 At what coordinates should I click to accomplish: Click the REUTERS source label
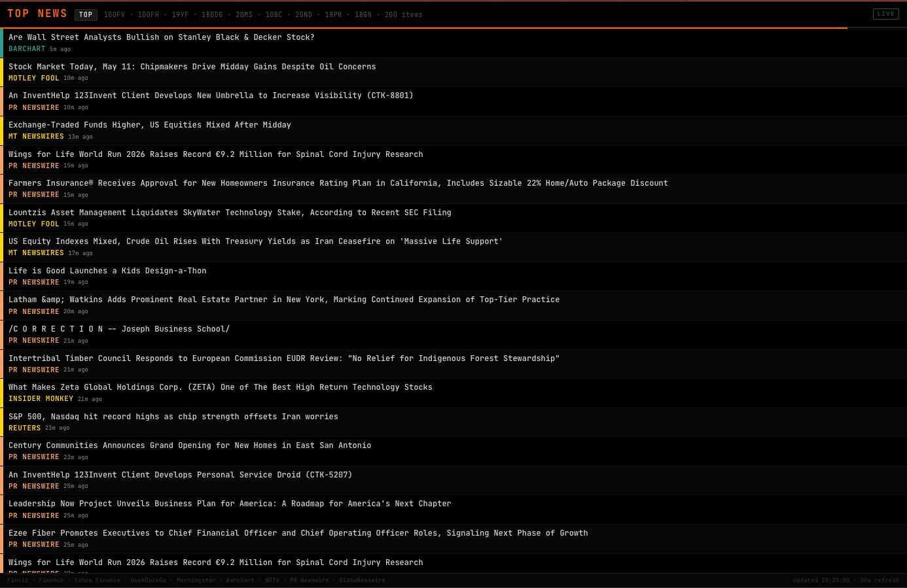click(24, 428)
